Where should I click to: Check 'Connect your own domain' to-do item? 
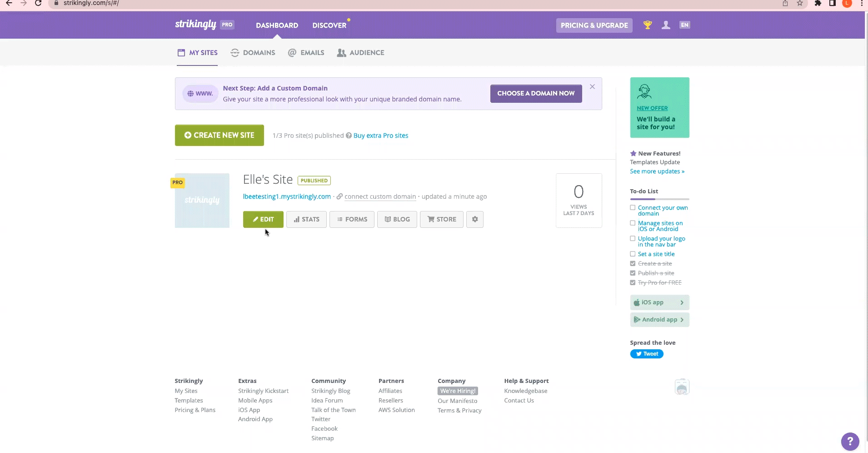633,208
